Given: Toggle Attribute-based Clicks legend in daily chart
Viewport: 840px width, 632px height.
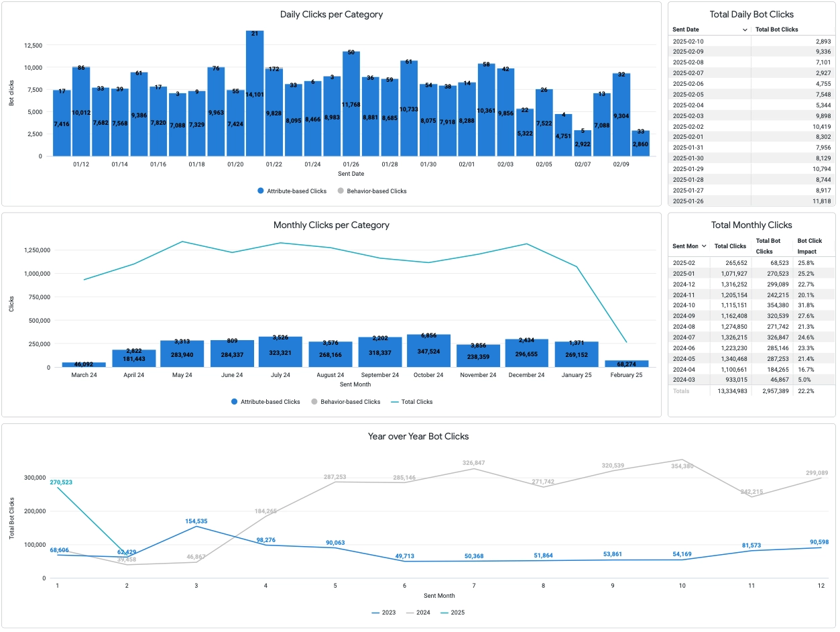Looking at the screenshot, I should [292, 191].
